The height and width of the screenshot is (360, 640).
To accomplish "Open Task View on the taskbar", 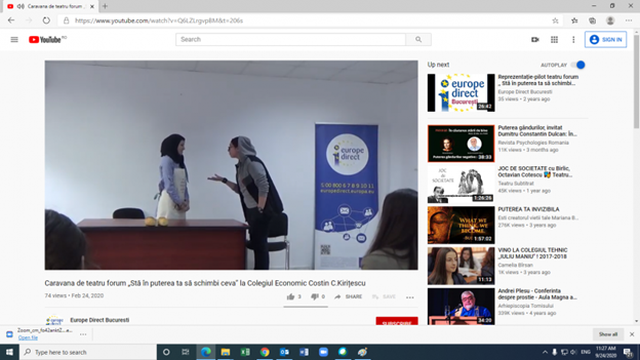I will tap(185, 352).
